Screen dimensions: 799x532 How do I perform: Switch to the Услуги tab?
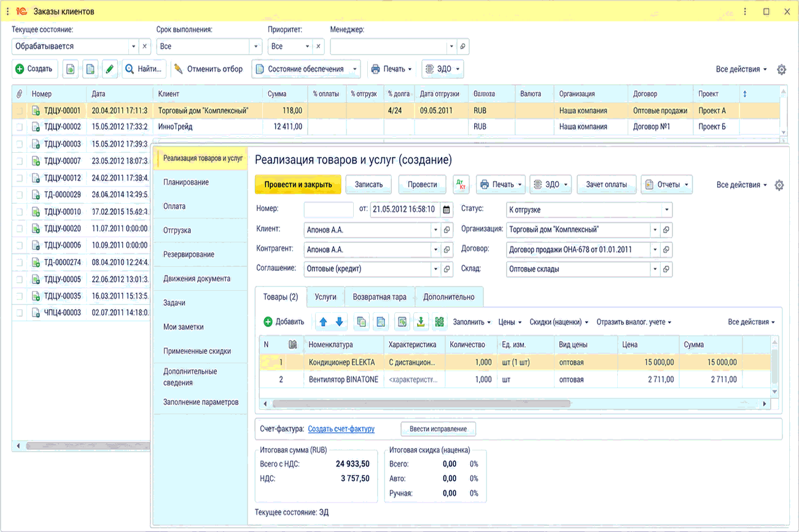(x=325, y=297)
